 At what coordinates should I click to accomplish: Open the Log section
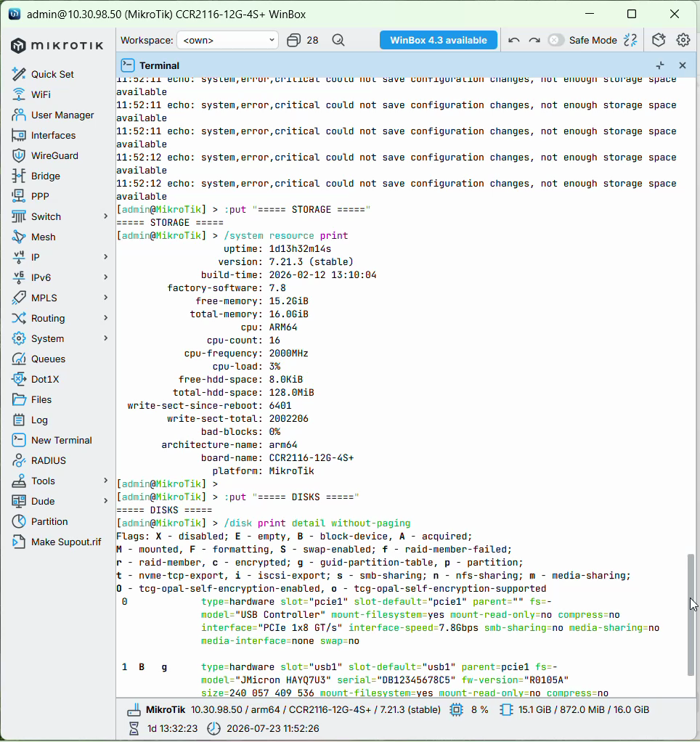pyautogui.click(x=38, y=420)
